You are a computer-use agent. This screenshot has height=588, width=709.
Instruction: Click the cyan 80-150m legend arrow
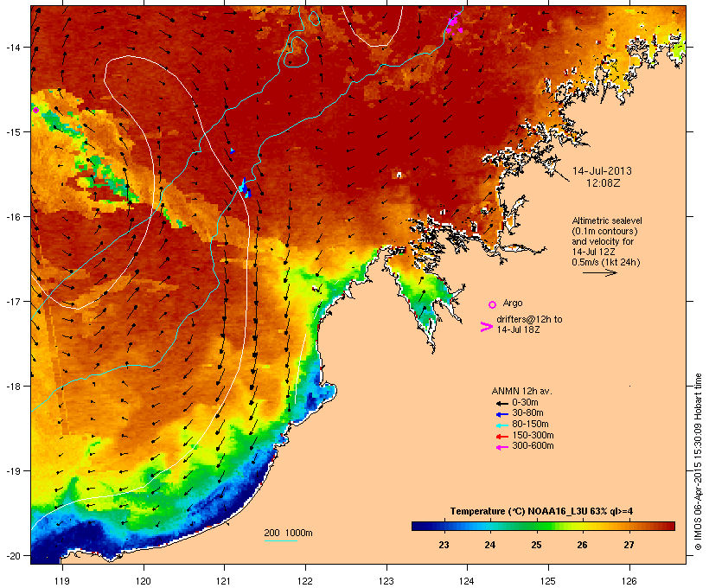click(501, 425)
